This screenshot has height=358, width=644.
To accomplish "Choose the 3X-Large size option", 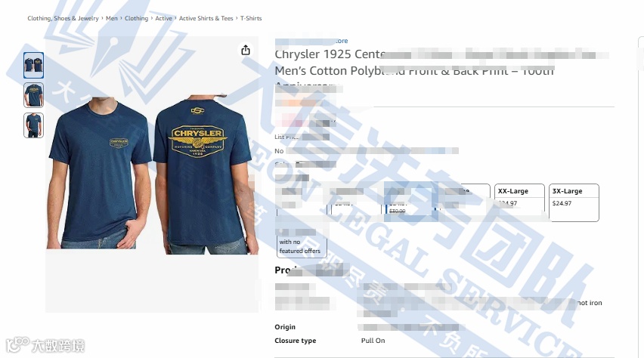I will coord(574,202).
